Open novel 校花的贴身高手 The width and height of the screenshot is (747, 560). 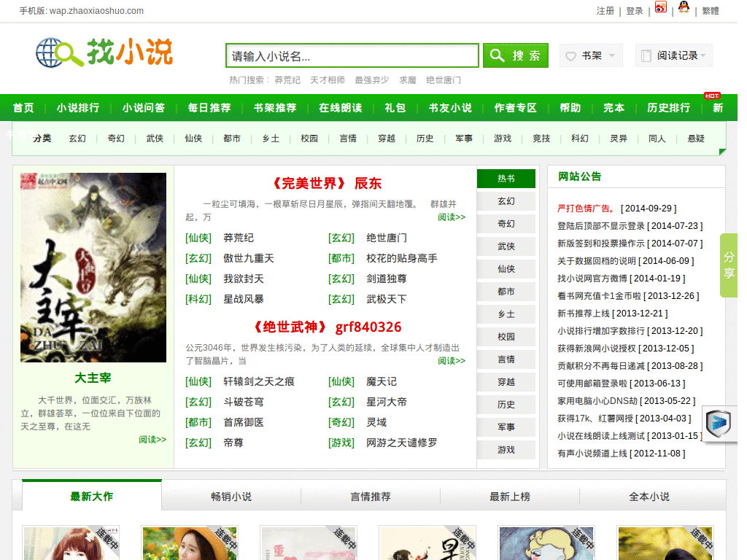pyautogui.click(x=402, y=259)
